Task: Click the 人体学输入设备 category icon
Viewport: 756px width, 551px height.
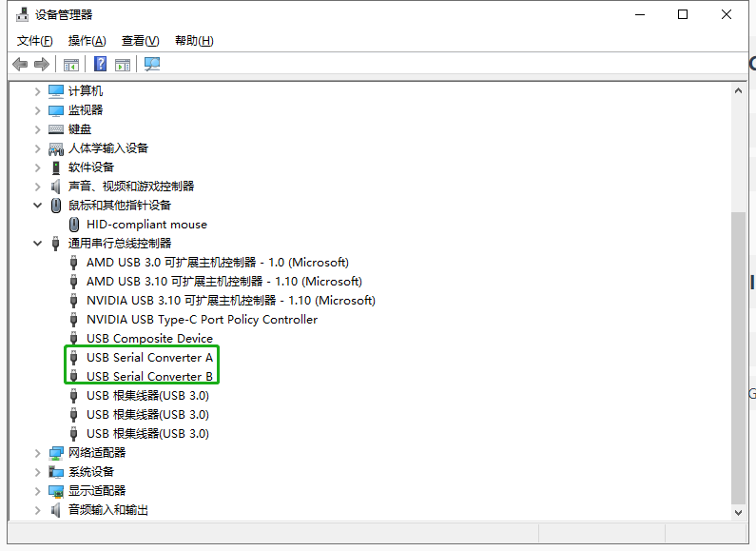Action: pos(56,148)
